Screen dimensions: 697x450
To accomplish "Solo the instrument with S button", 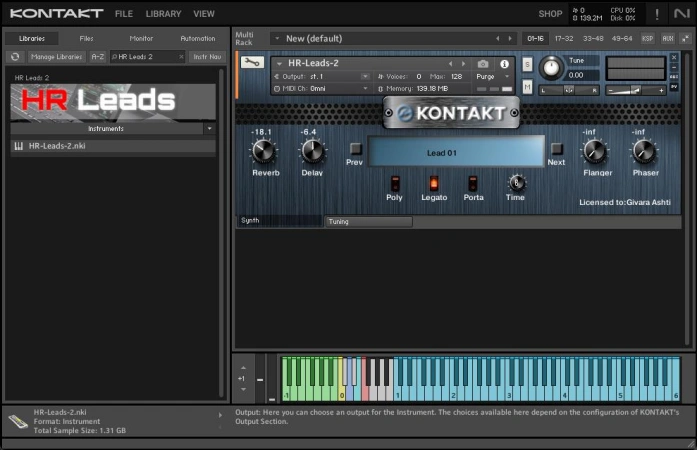I will 527,65.
